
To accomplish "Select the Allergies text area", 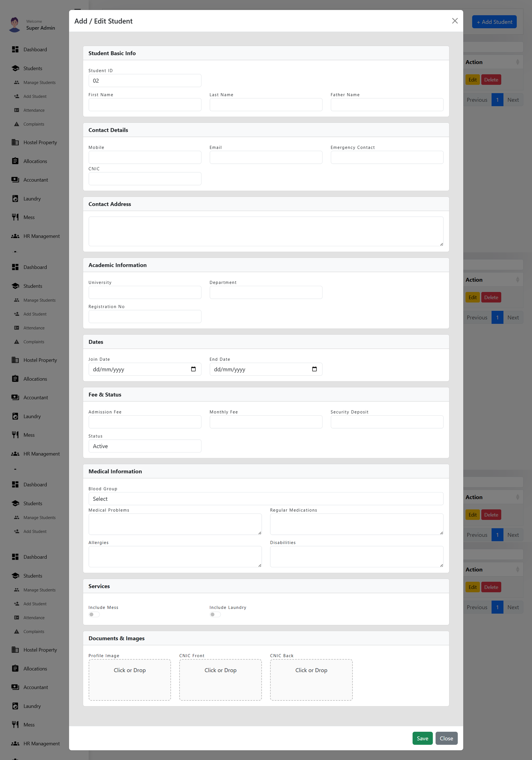I will click(175, 557).
